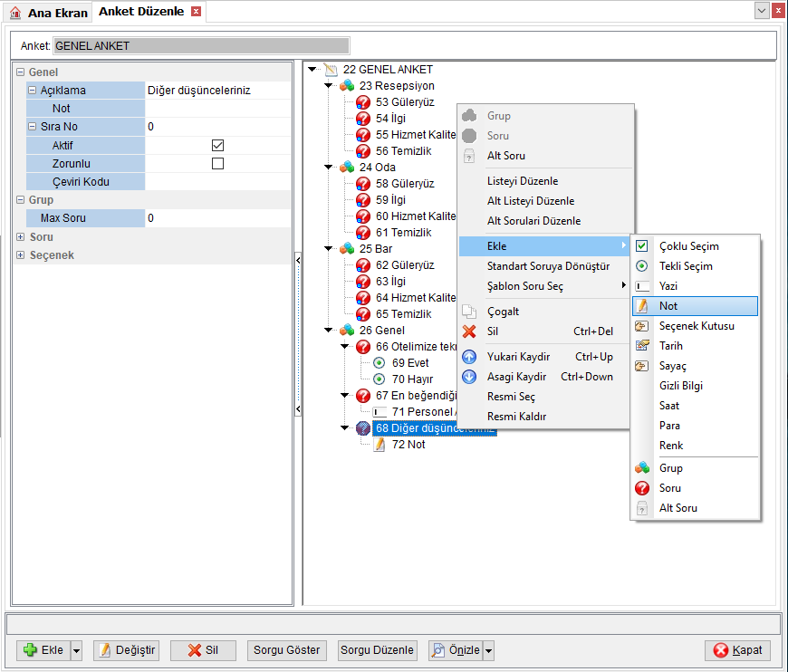Screen dimensions: 788x672
Task: Click the Alt Soru icon in Ekle submenu
Action: (642, 508)
